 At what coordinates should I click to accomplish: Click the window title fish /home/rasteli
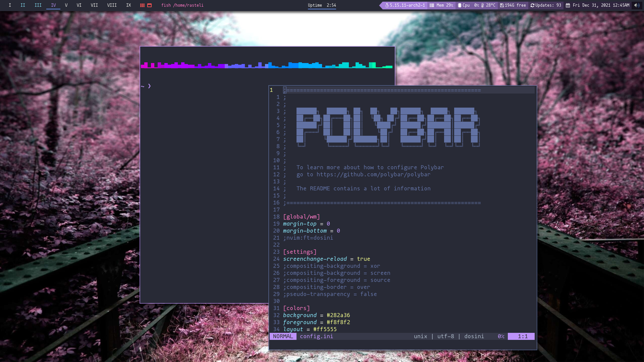[x=182, y=5]
